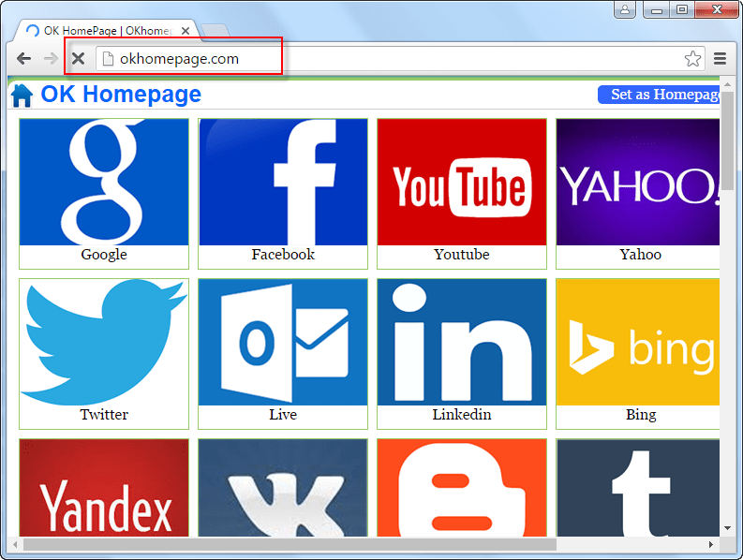Click the user profile icon in title bar

[x=625, y=9]
